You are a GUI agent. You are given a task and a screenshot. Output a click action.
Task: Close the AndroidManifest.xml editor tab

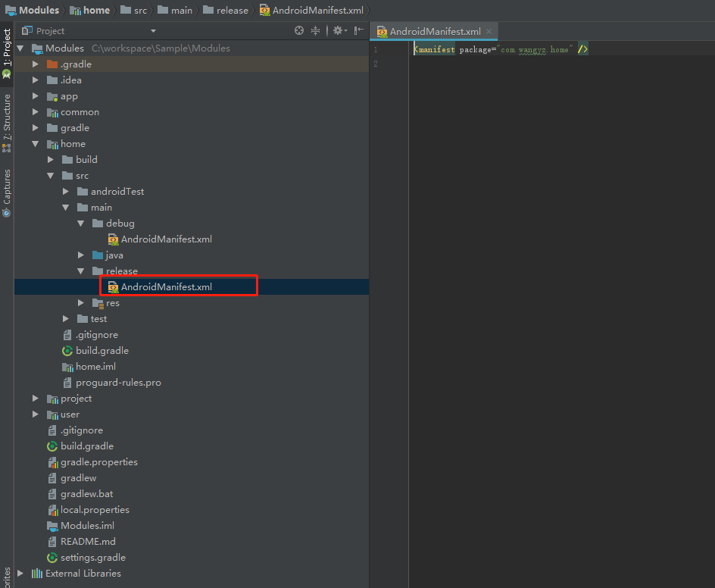point(489,32)
